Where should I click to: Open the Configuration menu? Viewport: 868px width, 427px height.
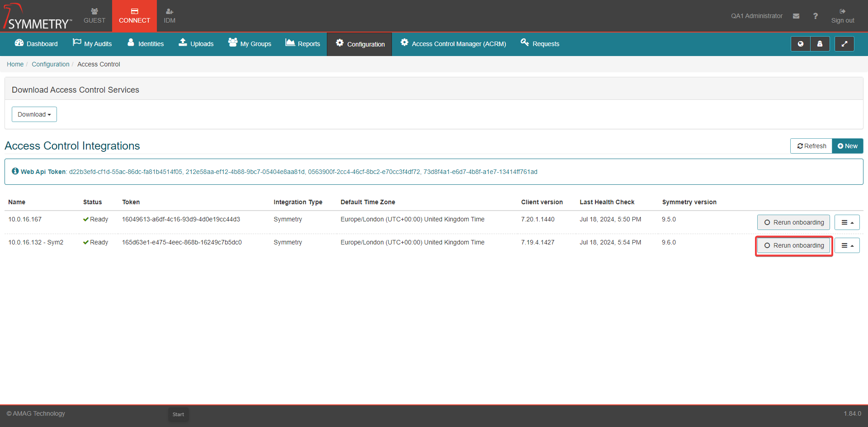pyautogui.click(x=360, y=44)
